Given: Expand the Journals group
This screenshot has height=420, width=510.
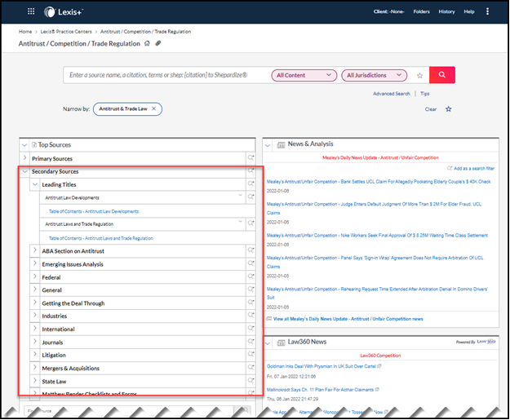Looking at the screenshot, I should tap(35, 342).
